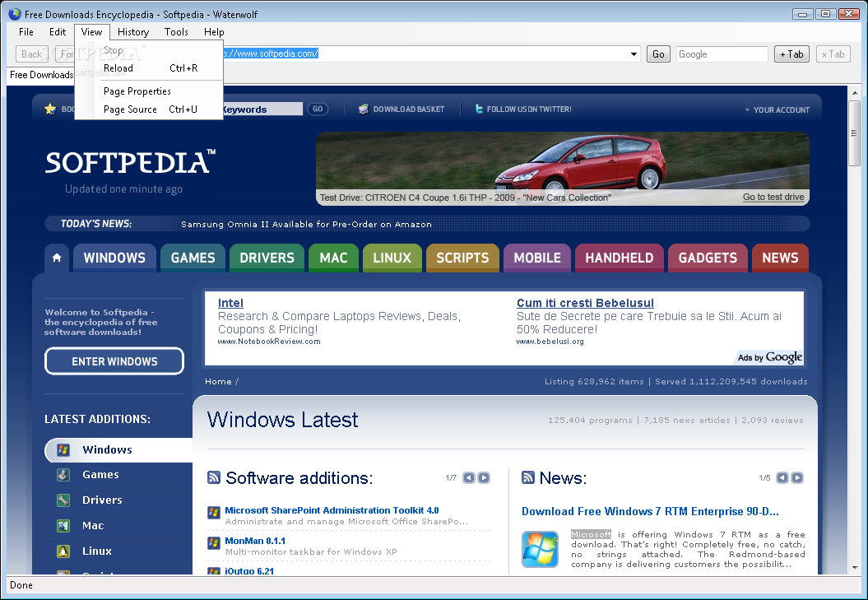868x600 pixels.
Task: Click the RSS icon beside News heading
Action: click(x=528, y=477)
